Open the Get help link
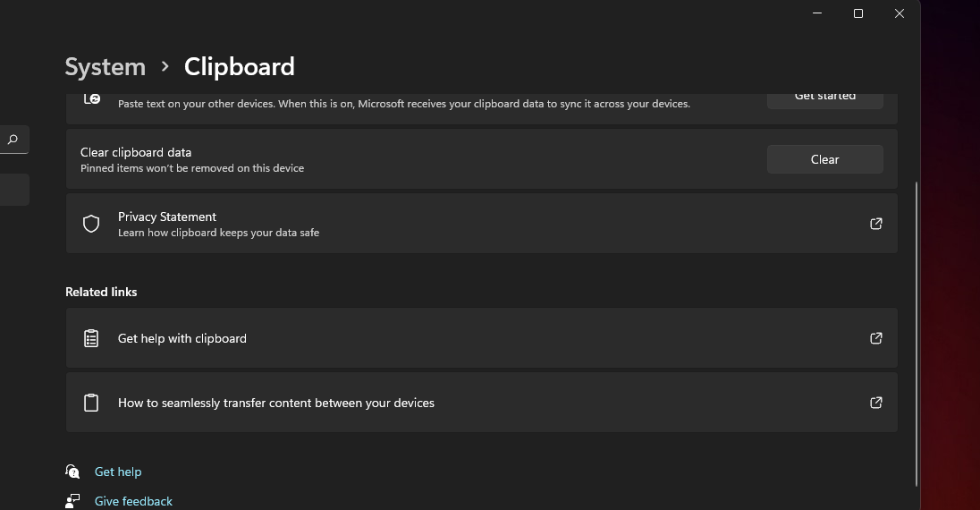Screen dimensions: 980x510 tap(118, 472)
